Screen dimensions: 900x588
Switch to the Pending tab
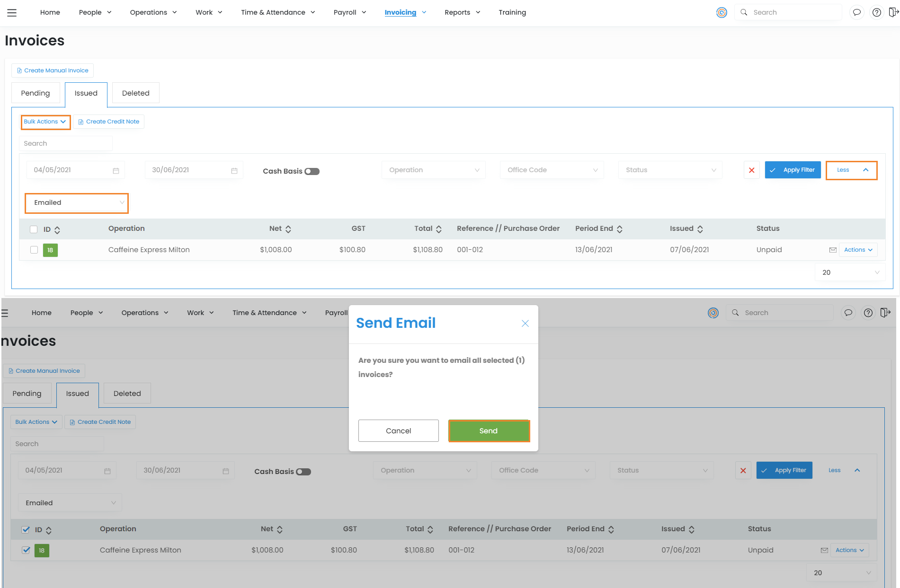point(36,93)
